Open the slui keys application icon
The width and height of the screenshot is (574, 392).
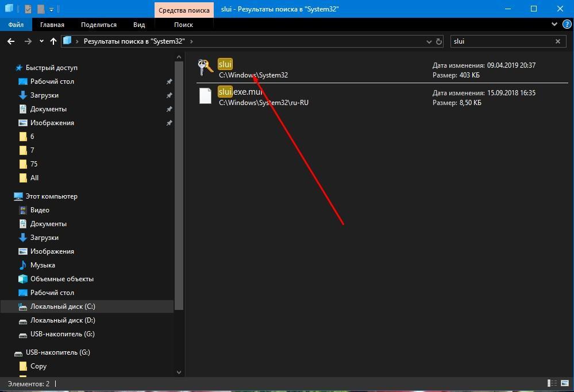coord(205,68)
